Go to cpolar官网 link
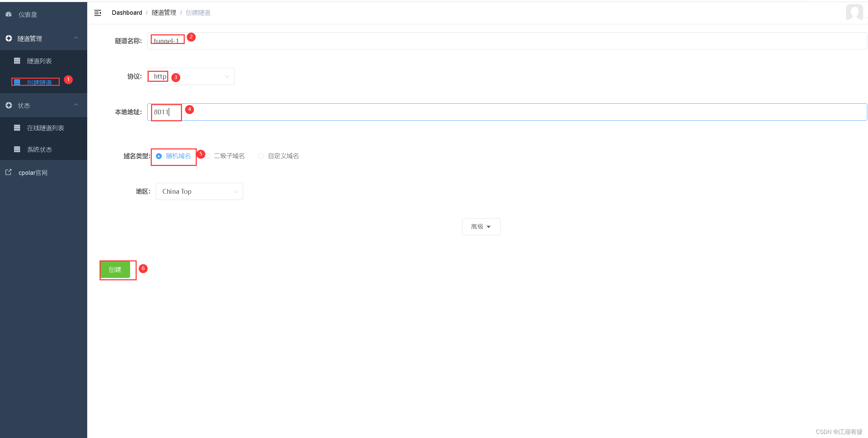This screenshot has height=438, width=868. [44, 172]
